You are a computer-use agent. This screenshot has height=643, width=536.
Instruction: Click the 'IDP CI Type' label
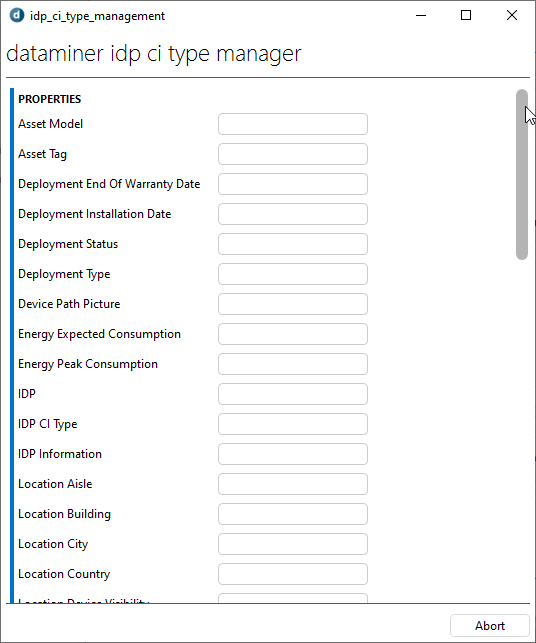48,424
